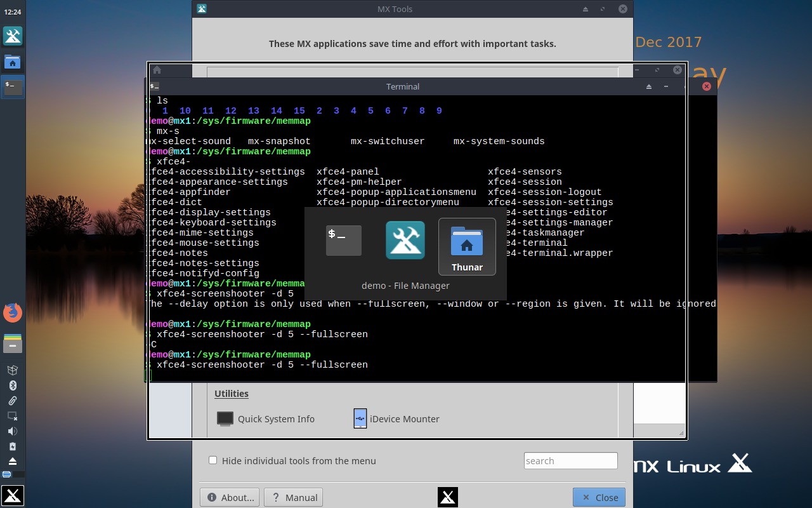Open the About dialog in MX Tools

[229, 497]
